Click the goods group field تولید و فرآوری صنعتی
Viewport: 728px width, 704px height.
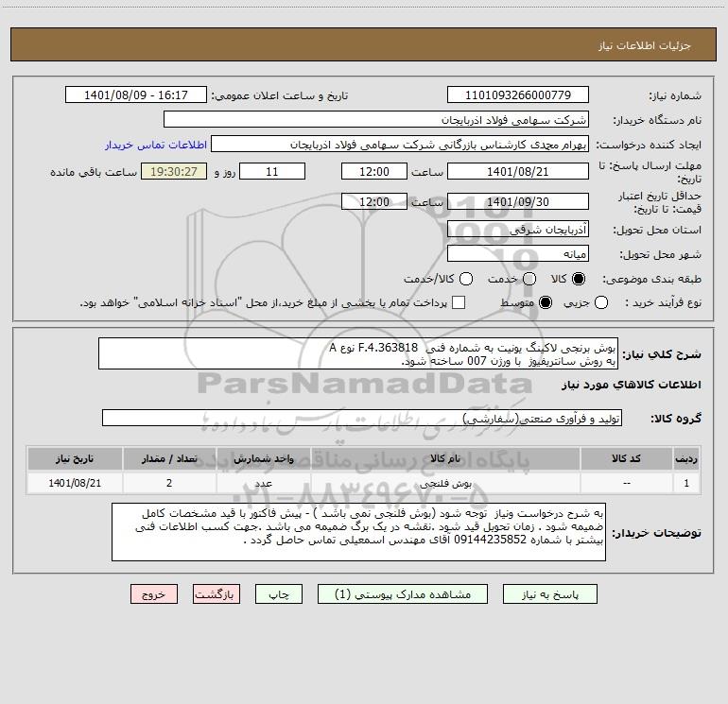coord(362,418)
